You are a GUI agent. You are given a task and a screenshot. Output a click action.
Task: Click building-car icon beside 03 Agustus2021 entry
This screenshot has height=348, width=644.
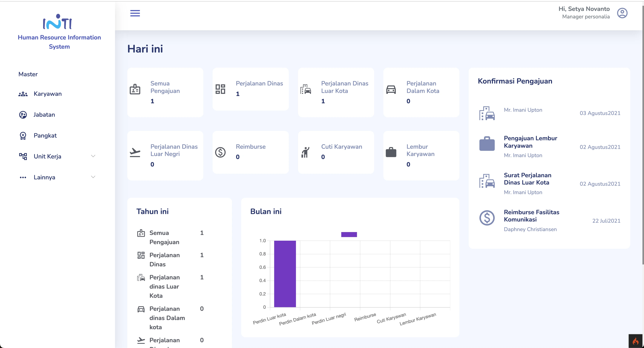tap(487, 113)
